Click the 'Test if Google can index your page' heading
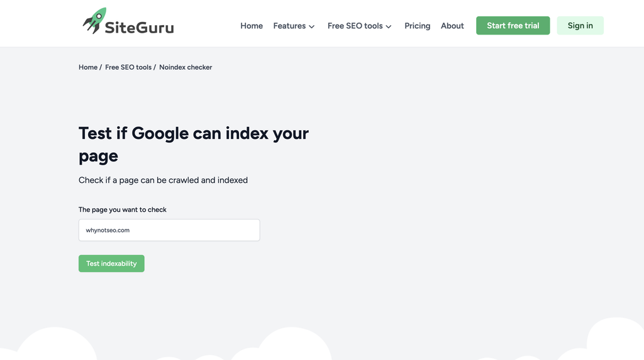The image size is (644, 360). coord(194,145)
